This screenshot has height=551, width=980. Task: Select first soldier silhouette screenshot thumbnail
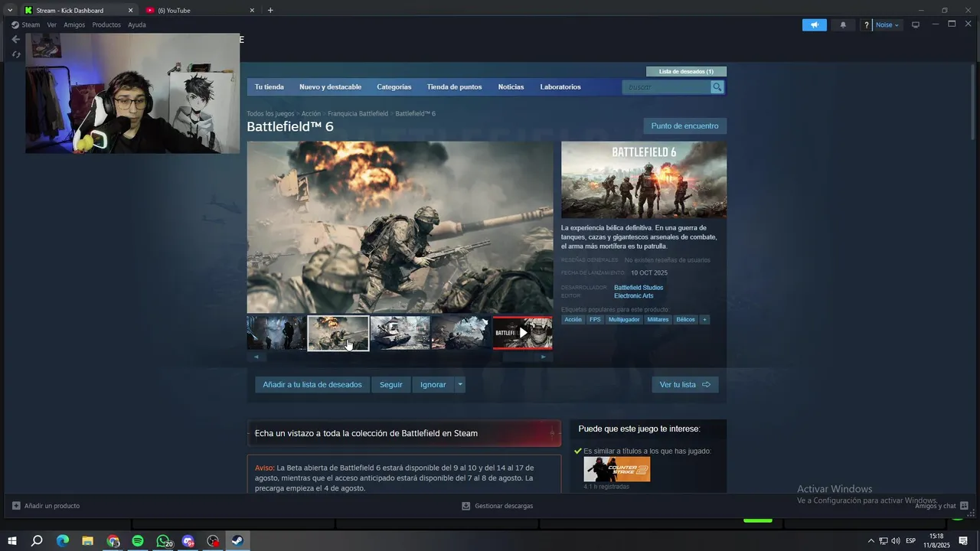pyautogui.click(x=276, y=333)
